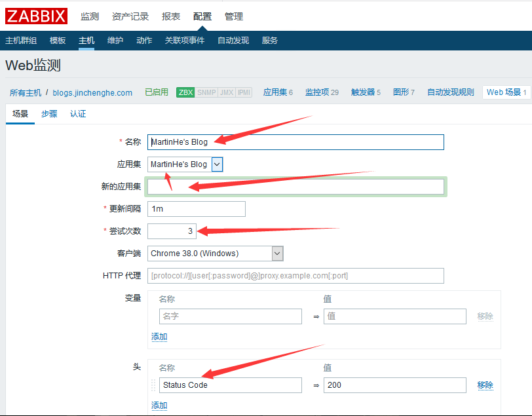The height and width of the screenshot is (416, 532).
Task: Open the 监测 top menu
Action: tap(90, 16)
